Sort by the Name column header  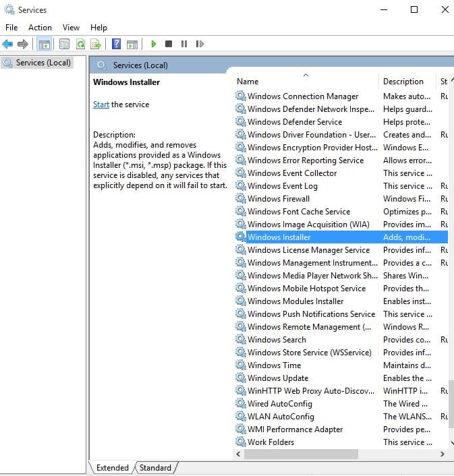coord(306,82)
